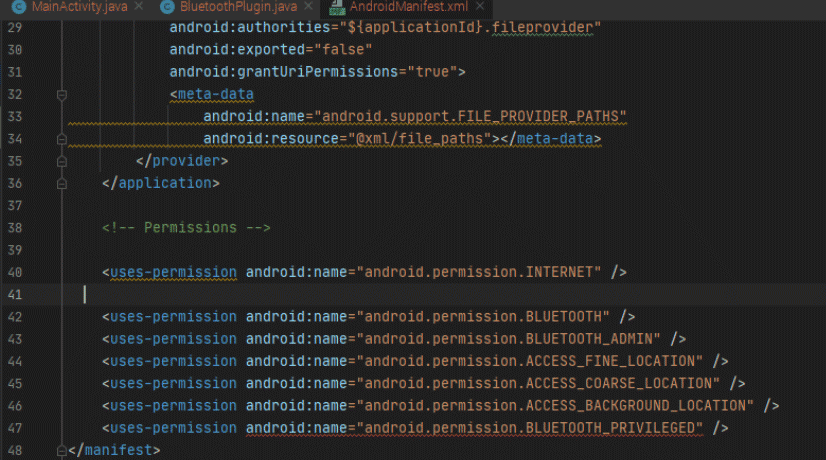Click the closing manifest tag

114,450
